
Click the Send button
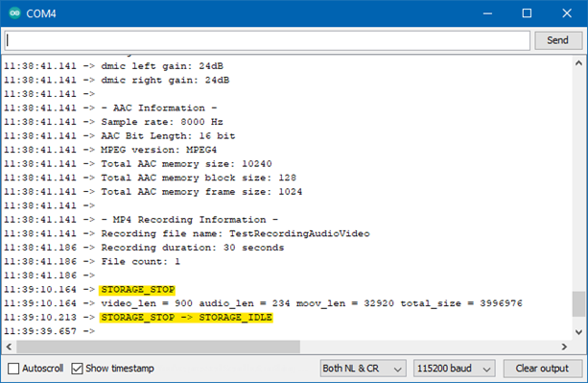pyautogui.click(x=557, y=40)
